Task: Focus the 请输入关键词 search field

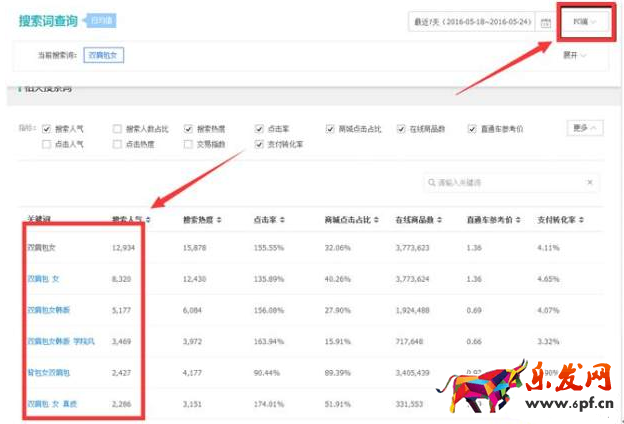Action: click(500, 183)
